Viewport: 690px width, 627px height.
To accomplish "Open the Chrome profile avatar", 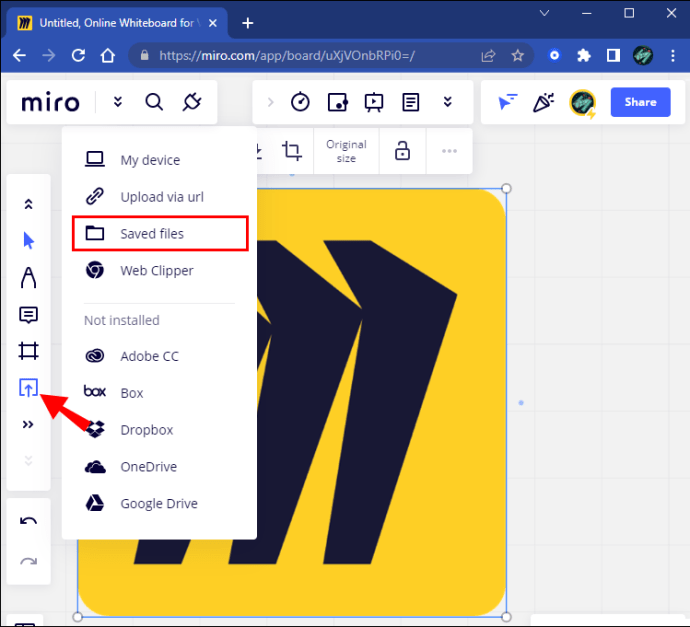I will point(642,55).
